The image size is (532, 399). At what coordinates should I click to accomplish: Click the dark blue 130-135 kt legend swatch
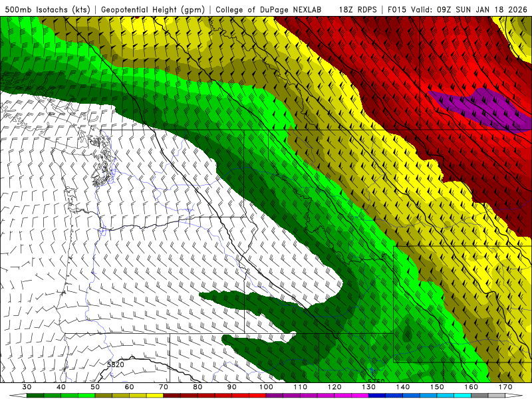click(377, 396)
